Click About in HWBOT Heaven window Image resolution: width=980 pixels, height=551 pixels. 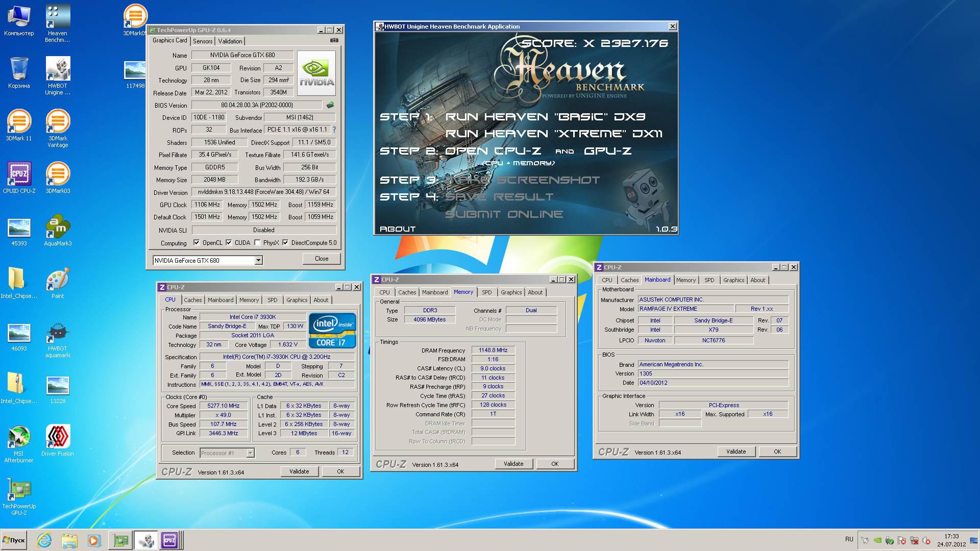click(398, 229)
